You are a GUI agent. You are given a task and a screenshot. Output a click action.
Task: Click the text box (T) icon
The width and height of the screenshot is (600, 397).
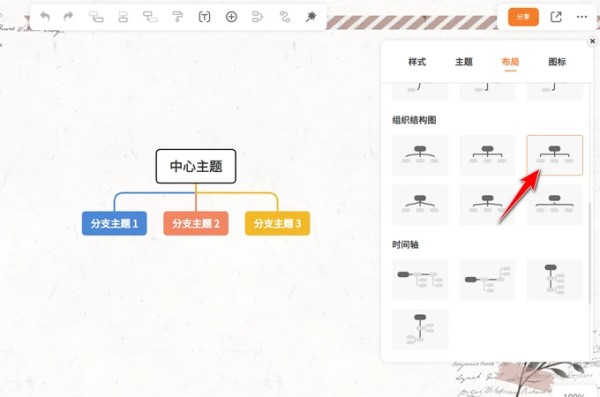pyautogui.click(x=204, y=17)
